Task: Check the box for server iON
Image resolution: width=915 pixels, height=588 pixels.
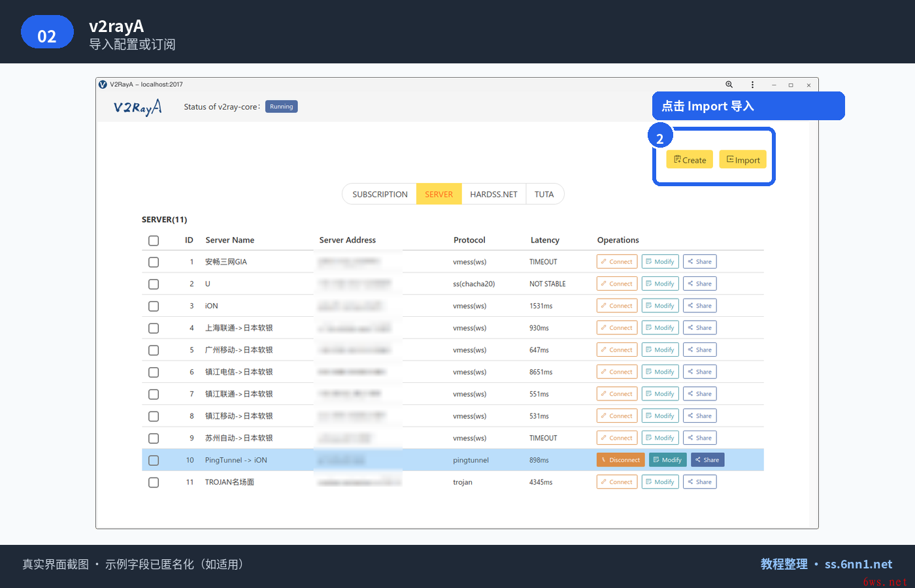Action: (x=154, y=306)
